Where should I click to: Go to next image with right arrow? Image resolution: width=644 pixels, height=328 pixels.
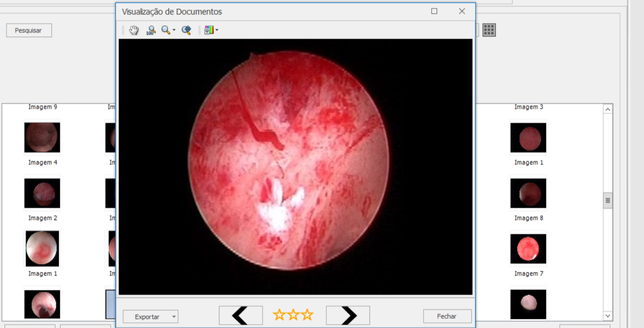348,316
